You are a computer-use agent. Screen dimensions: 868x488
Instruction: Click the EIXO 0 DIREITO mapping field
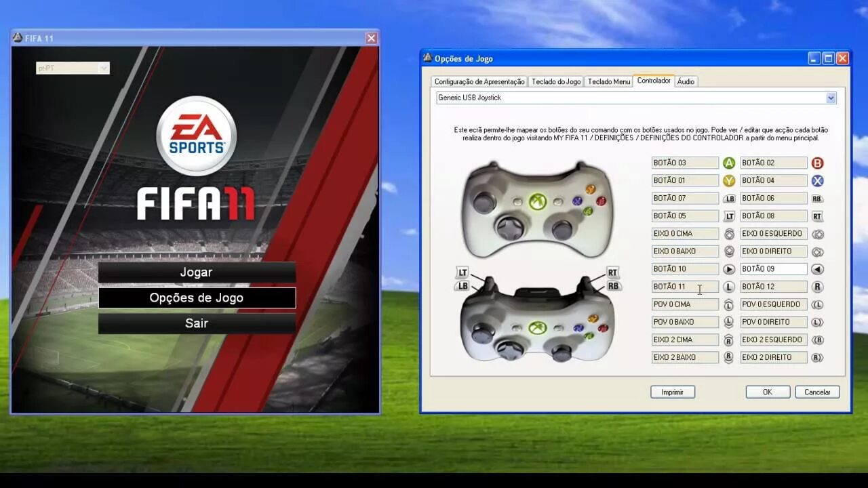click(x=774, y=251)
